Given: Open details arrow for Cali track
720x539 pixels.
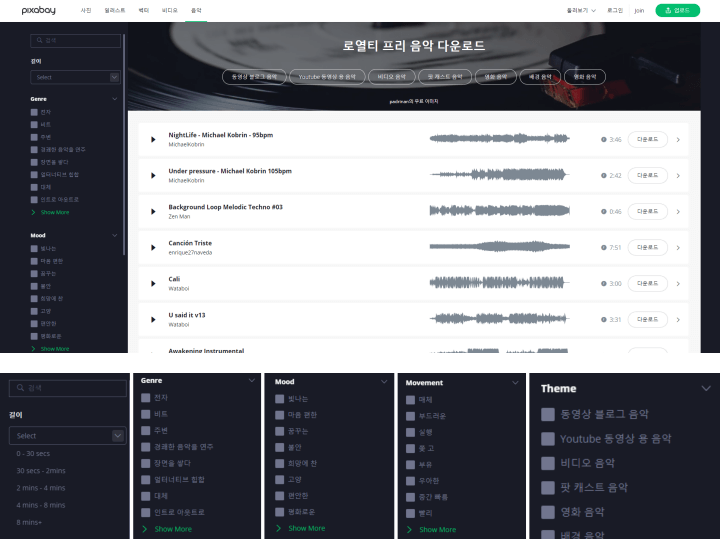Looking at the screenshot, I should coord(678,284).
